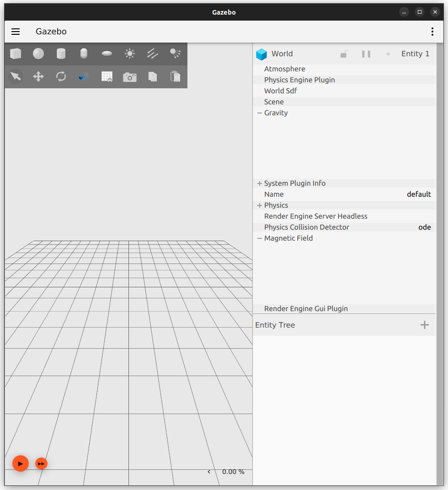This screenshot has height=490, width=448.
Task: Click the Entity Tree plus button
Action: click(425, 325)
